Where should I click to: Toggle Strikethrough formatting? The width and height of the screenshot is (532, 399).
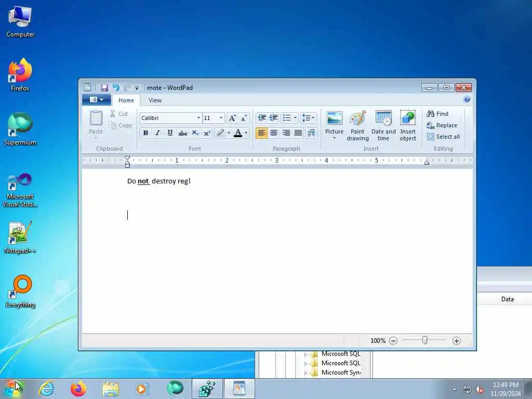click(182, 132)
